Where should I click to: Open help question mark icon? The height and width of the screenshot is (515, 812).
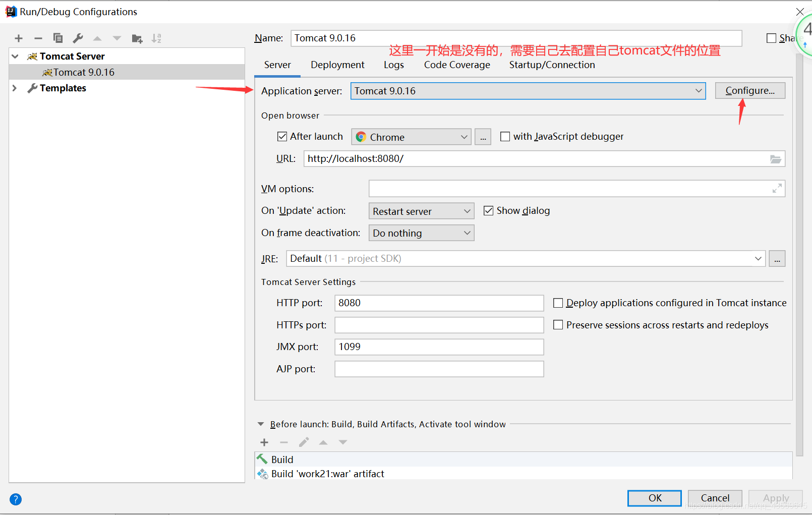pos(16,499)
